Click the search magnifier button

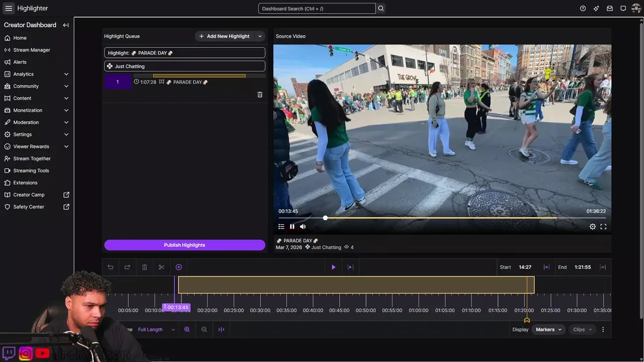(x=381, y=9)
